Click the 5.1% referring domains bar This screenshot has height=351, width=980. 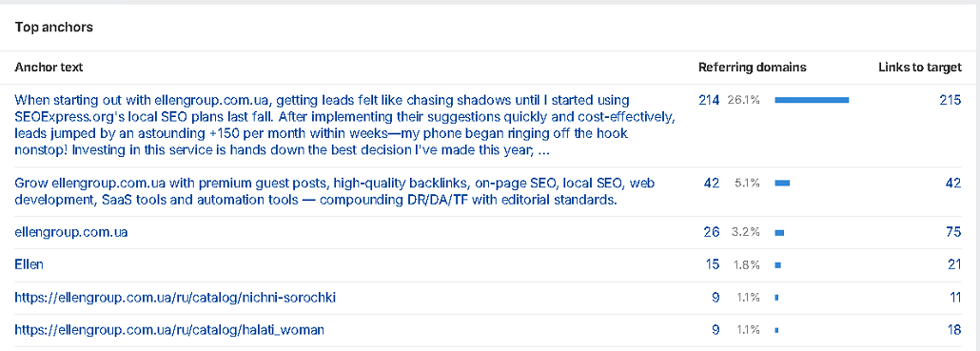(782, 183)
